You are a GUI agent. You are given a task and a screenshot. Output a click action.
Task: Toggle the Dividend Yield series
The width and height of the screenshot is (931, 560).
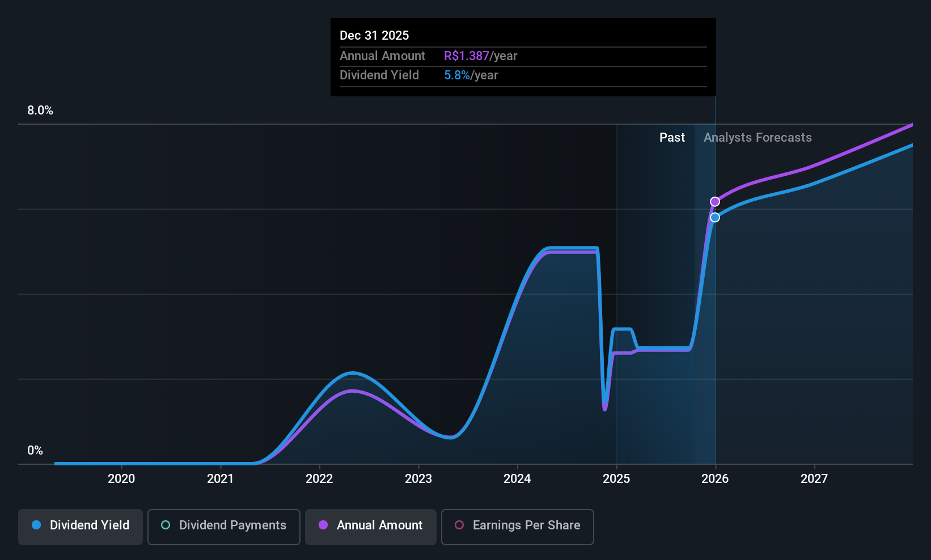(x=81, y=527)
